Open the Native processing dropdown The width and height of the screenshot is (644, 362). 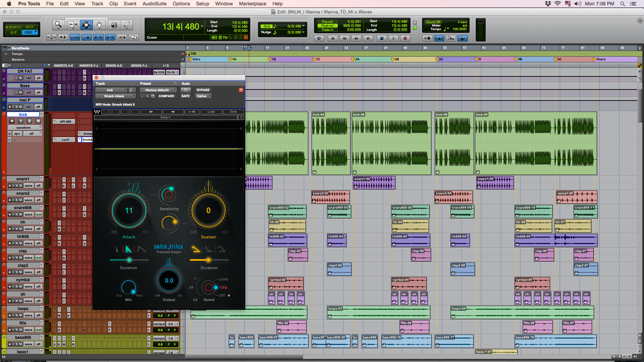[x=203, y=96]
